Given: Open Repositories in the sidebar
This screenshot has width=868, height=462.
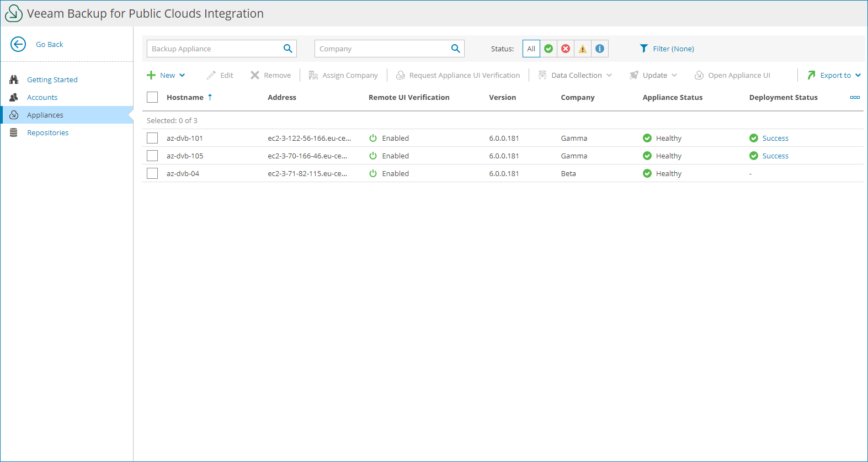Looking at the screenshot, I should point(48,132).
